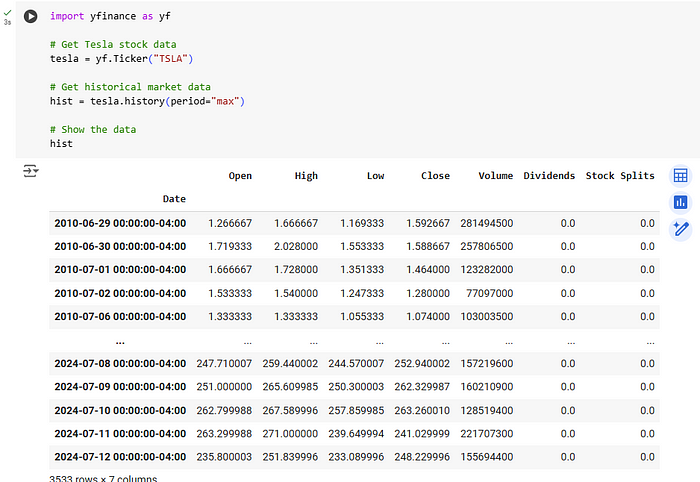The image size is (700, 482).
Task: Click the green execution checkmark status
Action: click(x=8, y=13)
